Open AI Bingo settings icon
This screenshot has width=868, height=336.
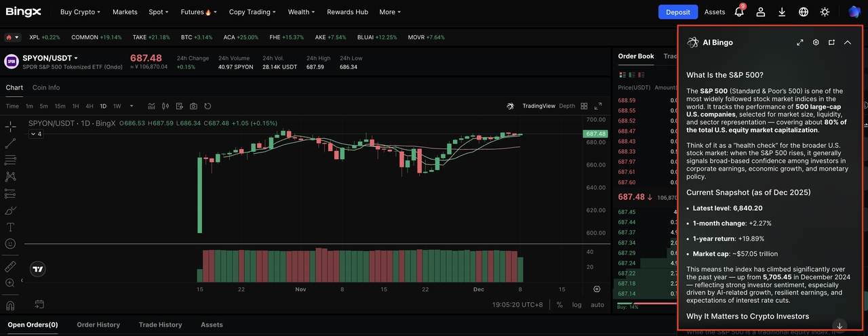tap(816, 43)
